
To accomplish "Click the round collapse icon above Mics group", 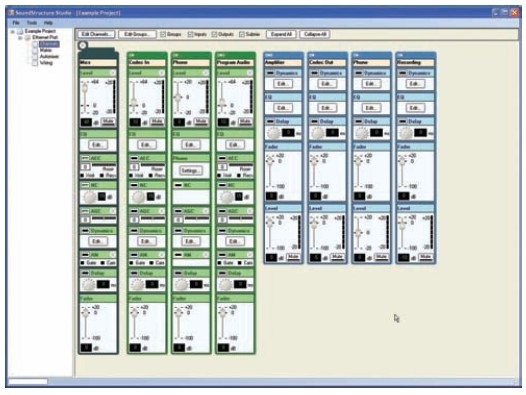I will tap(83, 45).
